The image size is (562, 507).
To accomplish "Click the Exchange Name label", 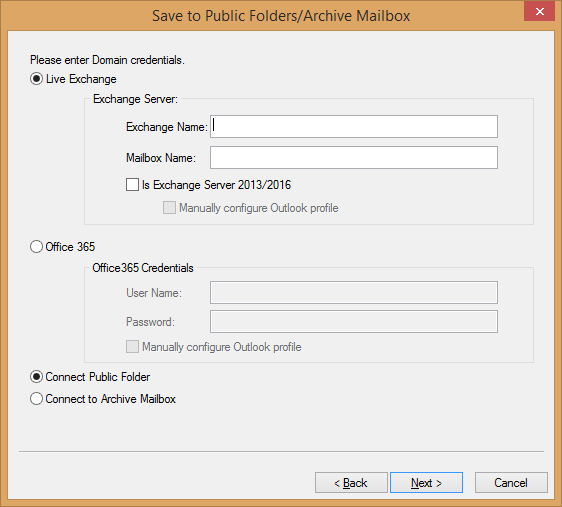I will point(167,127).
